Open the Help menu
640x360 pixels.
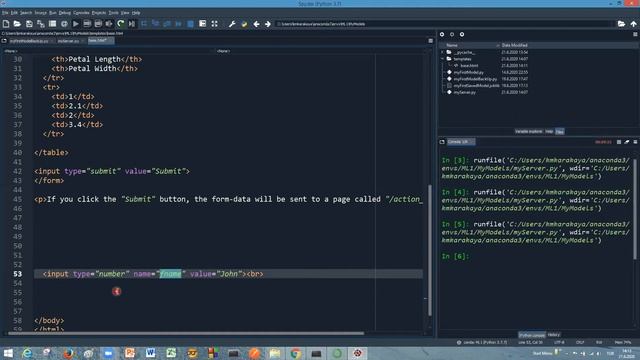click(x=136, y=13)
